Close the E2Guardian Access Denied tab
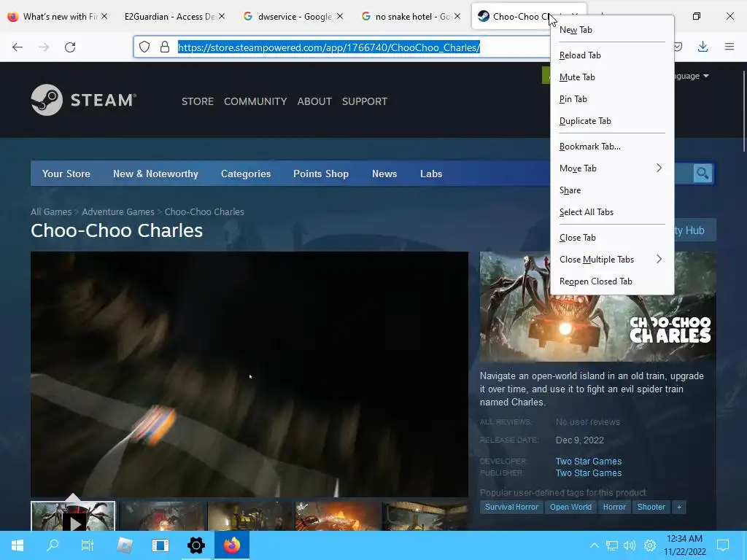This screenshot has height=560, width=747. [x=222, y=16]
